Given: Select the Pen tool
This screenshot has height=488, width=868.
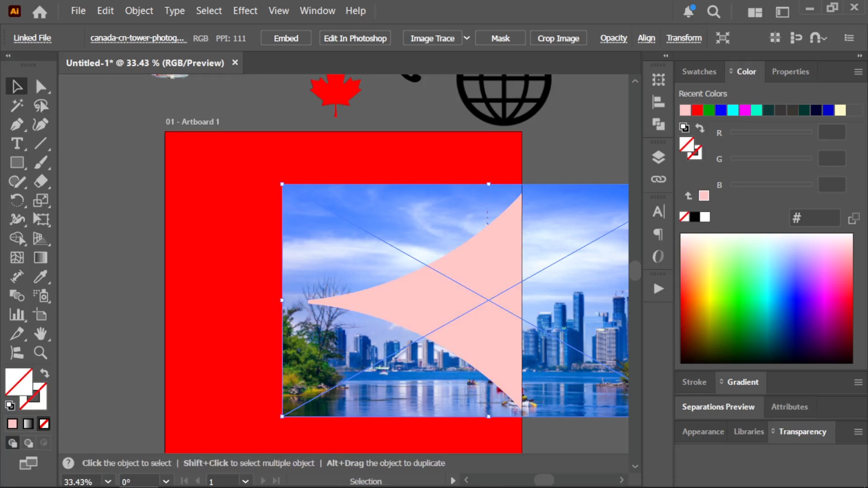Looking at the screenshot, I should (x=17, y=125).
